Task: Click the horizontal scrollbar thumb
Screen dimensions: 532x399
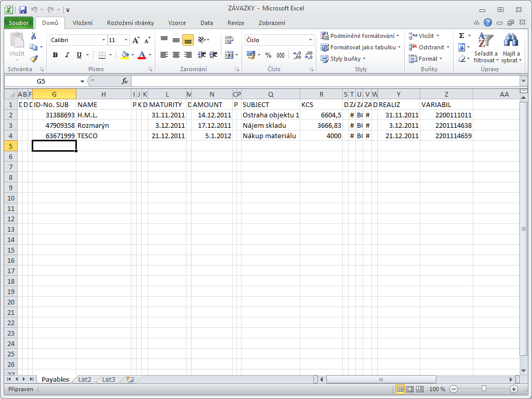Action: click(381, 379)
